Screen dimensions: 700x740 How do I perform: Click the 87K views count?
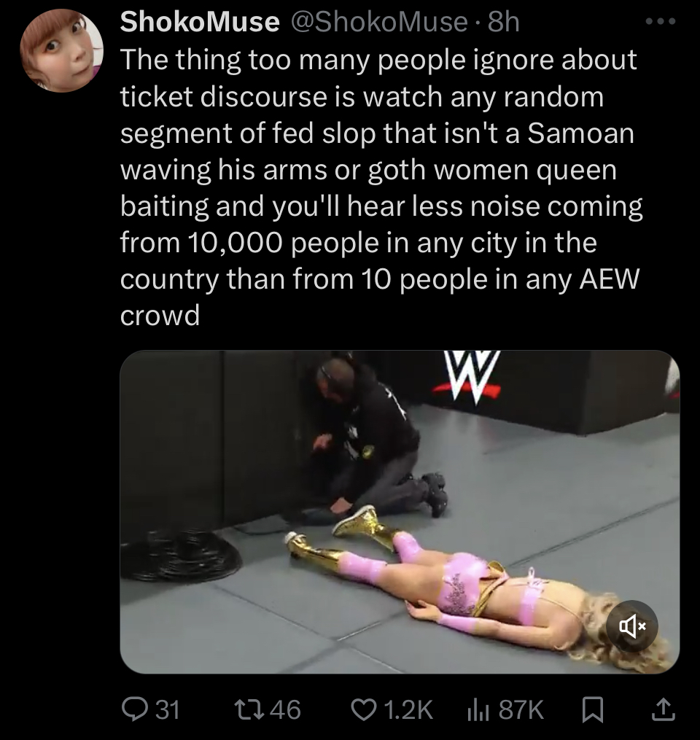click(x=521, y=710)
